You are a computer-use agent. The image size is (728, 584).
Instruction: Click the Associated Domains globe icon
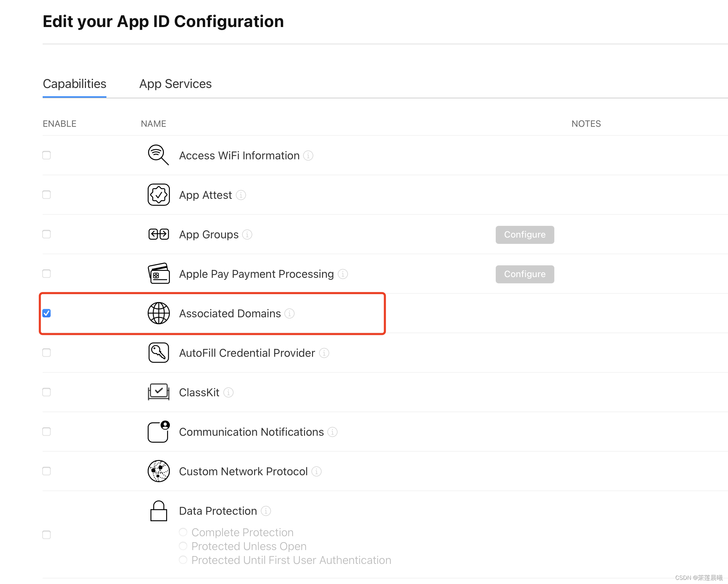coord(158,313)
